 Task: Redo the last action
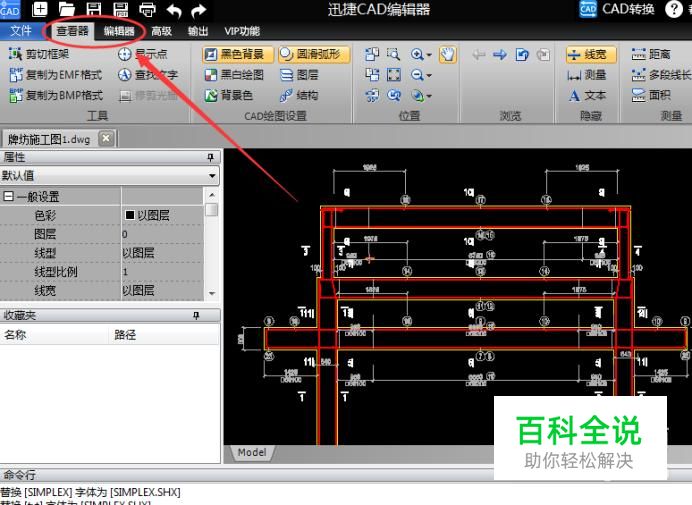coord(199,10)
